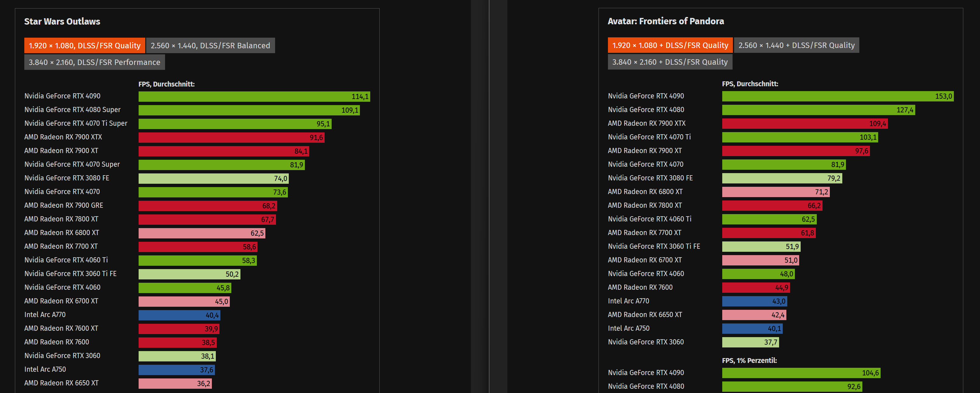Click the RX 7900 XTX 91,6 red bar
Viewport: 980px width, 393px height.
click(231, 138)
